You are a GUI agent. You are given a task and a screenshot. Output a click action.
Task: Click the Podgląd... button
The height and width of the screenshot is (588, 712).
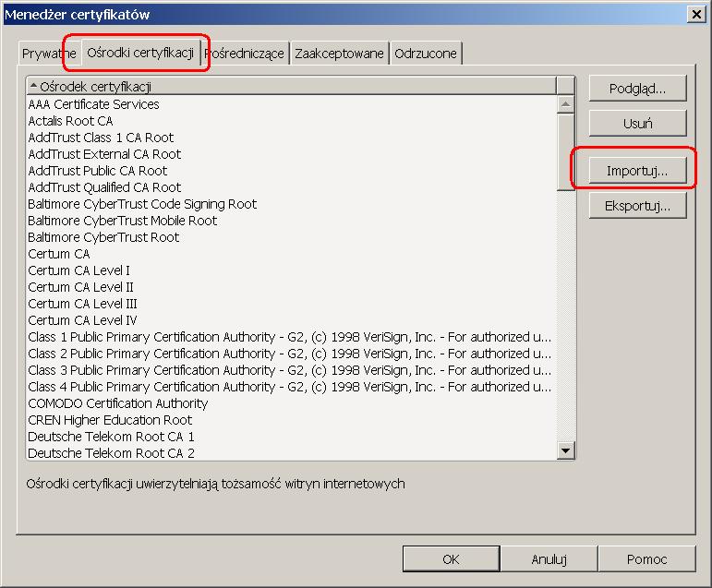(x=637, y=89)
